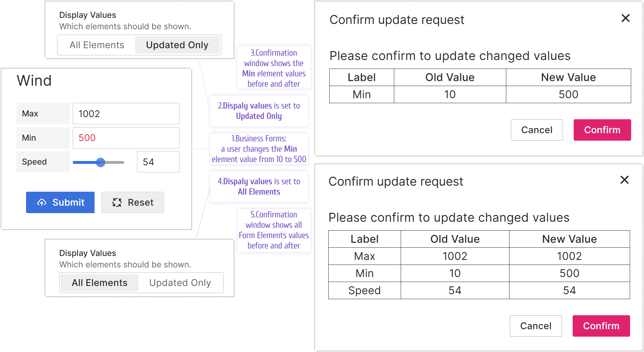Choose Updated Only in the bottom Display Values
This screenshot has width=644, height=352.
[x=180, y=283]
